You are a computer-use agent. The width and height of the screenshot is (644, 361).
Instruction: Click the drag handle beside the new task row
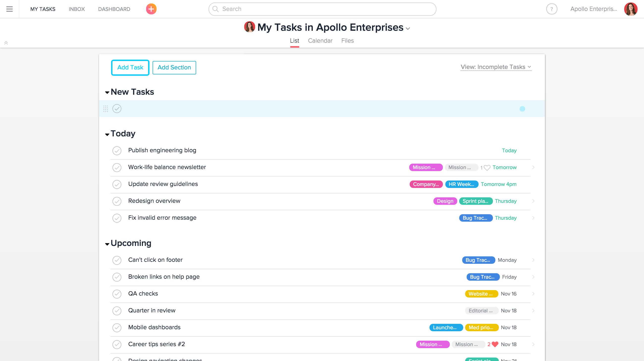106,109
